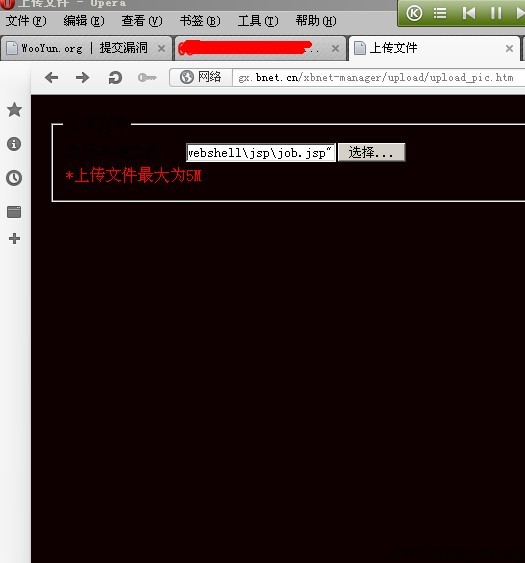Image resolution: width=525 pixels, height=563 pixels.
Task: Open the 查看(V) menu
Action: [142, 21]
